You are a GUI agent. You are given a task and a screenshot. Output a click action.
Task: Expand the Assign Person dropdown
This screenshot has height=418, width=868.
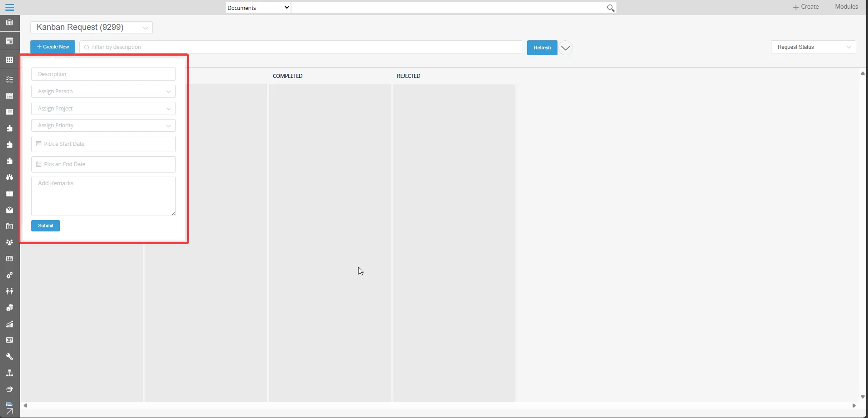(103, 91)
